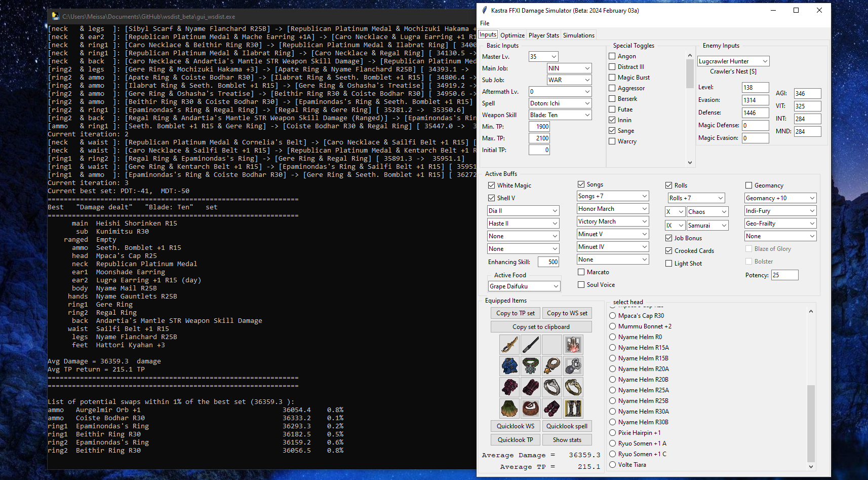868x480 pixels.
Task: Select the head slot icon (Mpaca's Cap)
Action: point(509,366)
